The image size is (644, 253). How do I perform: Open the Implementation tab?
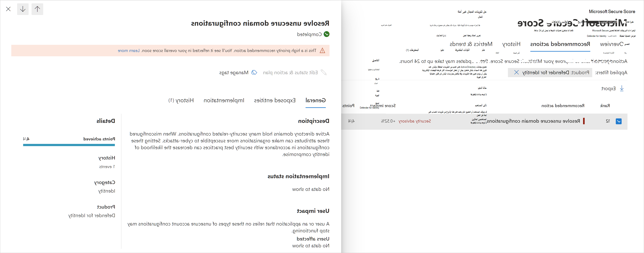click(224, 101)
